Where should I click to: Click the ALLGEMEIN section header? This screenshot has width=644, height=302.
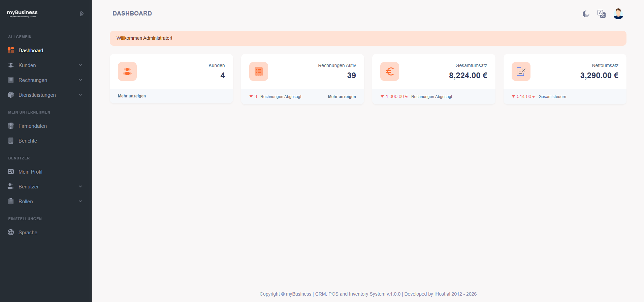click(20, 37)
